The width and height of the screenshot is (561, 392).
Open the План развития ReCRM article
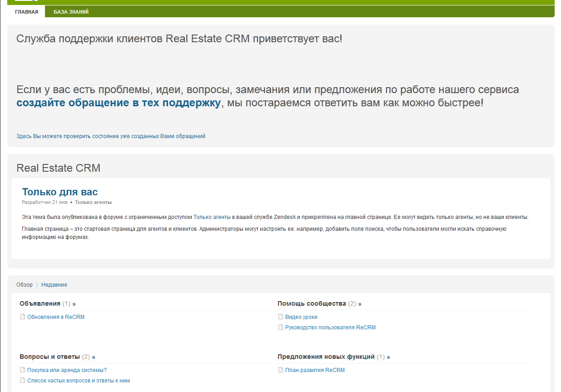click(x=315, y=370)
